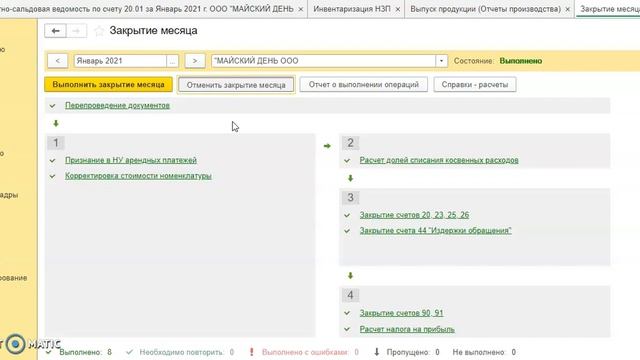640x360 pixels.
Task: Click Выполнено с ошибками: 0 legend entry
Action: tap(310, 352)
